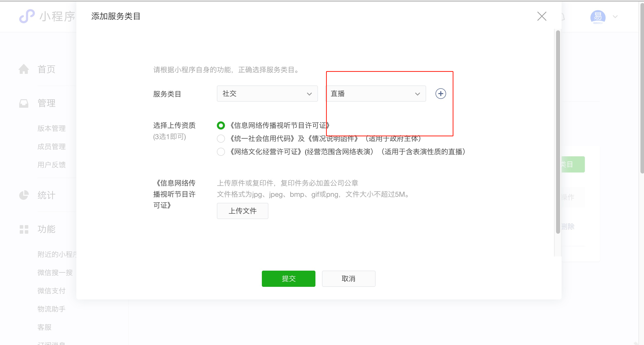
Task: Click the user avatar icon at top right
Action: [597, 17]
